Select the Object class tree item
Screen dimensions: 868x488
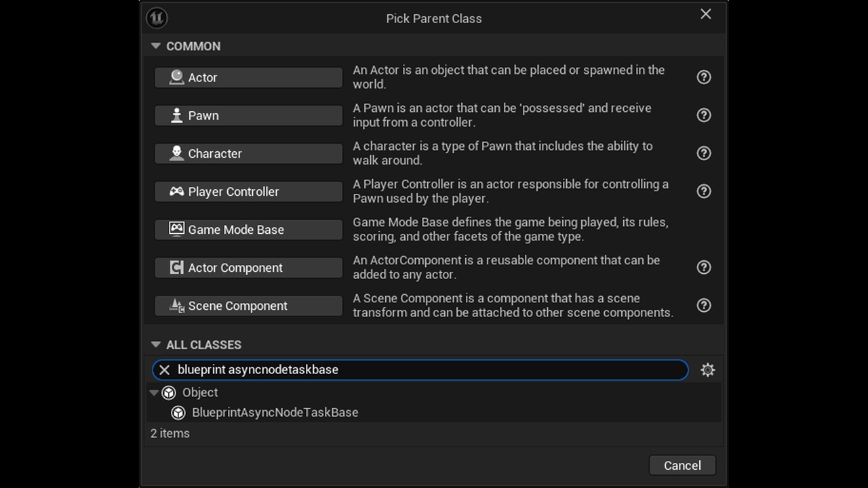(200, 392)
